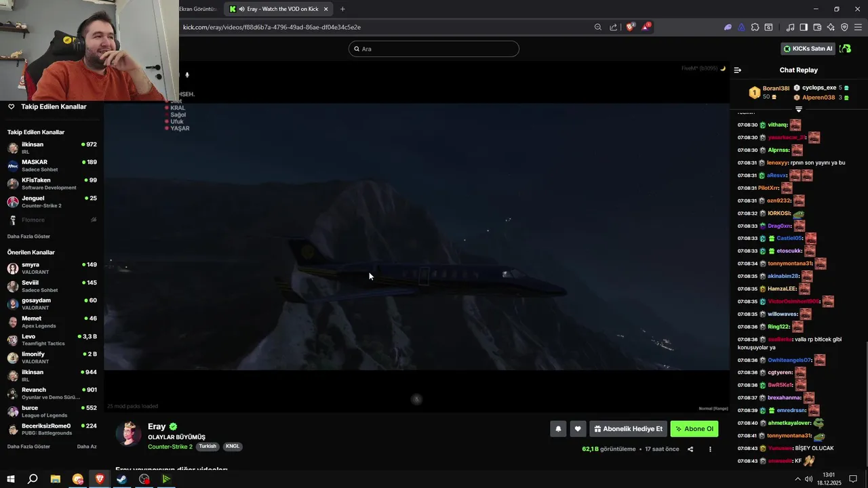Image resolution: width=868 pixels, height=488 pixels.
Task: Open the media control music note icon
Action: click(790, 27)
